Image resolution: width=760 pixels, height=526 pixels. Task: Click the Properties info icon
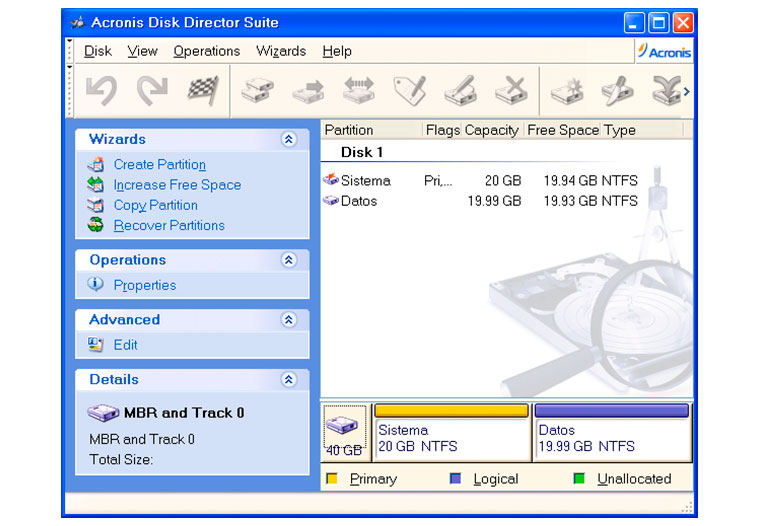point(95,285)
